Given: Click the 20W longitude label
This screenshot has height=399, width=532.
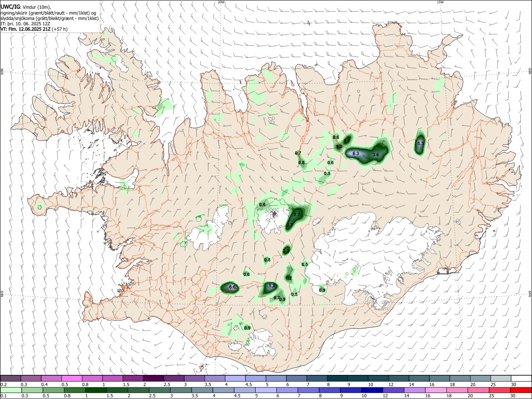Looking at the screenshot, I should (x=222, y=2).
